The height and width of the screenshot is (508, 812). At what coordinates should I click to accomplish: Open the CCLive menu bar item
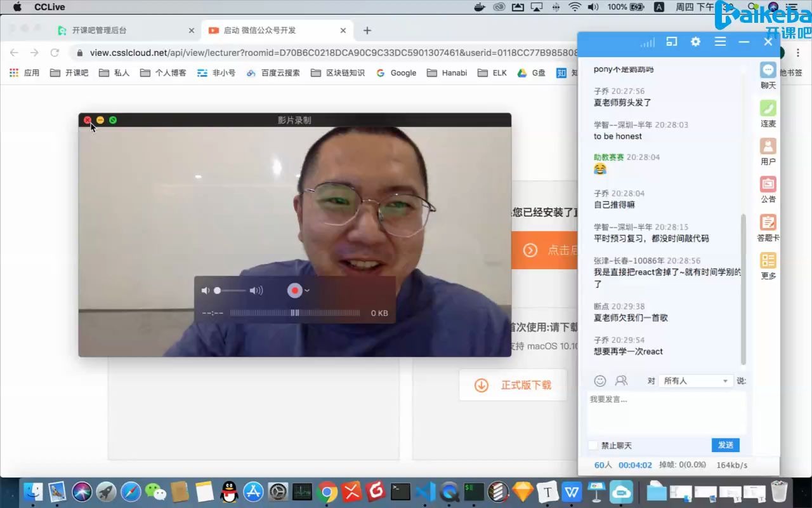click(49, 7)
